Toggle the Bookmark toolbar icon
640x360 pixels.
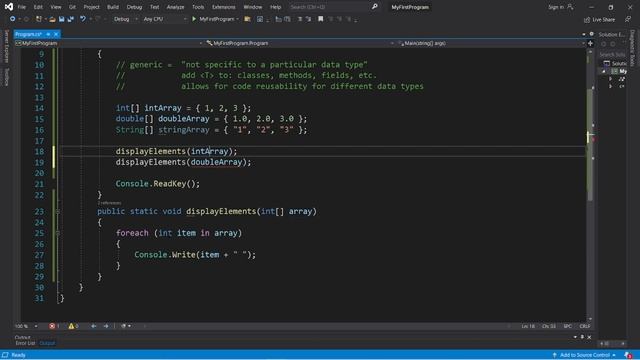coord(321,19)
